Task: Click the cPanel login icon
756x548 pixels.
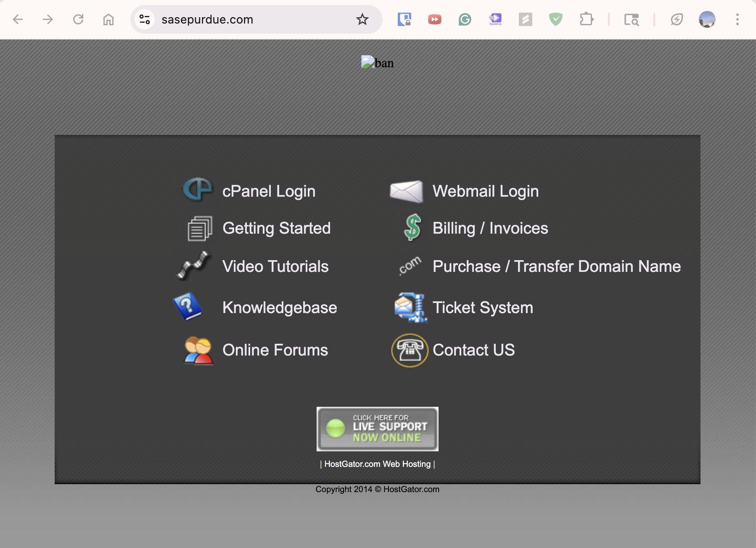Action: click(x=198, y=191)
